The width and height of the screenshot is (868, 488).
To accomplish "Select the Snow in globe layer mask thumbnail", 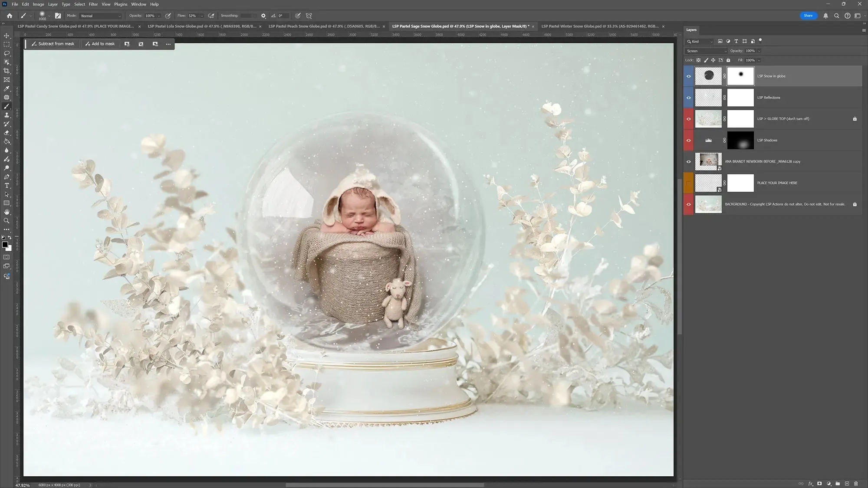I will [x=740, y=76].
